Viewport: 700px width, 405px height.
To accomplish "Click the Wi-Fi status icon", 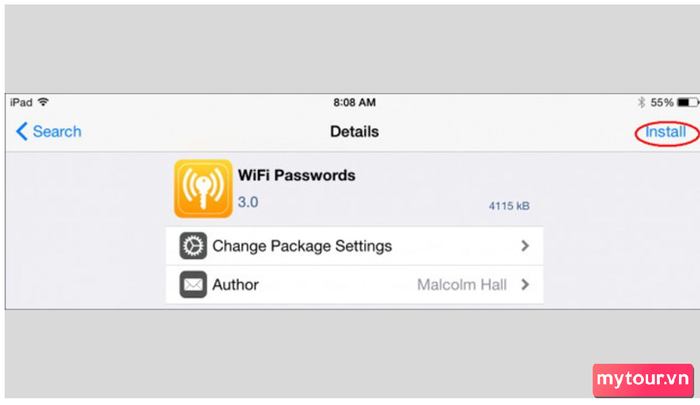I will pos(43,102).
